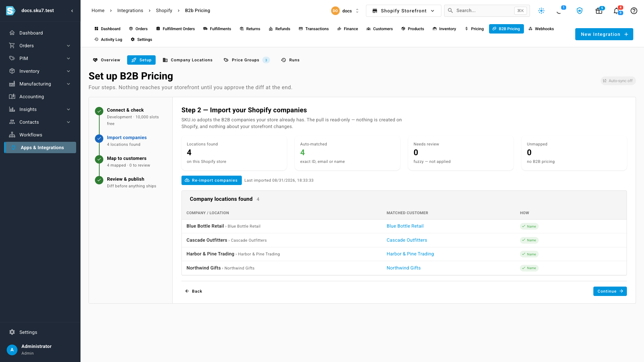The width and height of the screenshot is (644, 362).
Task: Open the Runs sub-tab
Action: 290,60
